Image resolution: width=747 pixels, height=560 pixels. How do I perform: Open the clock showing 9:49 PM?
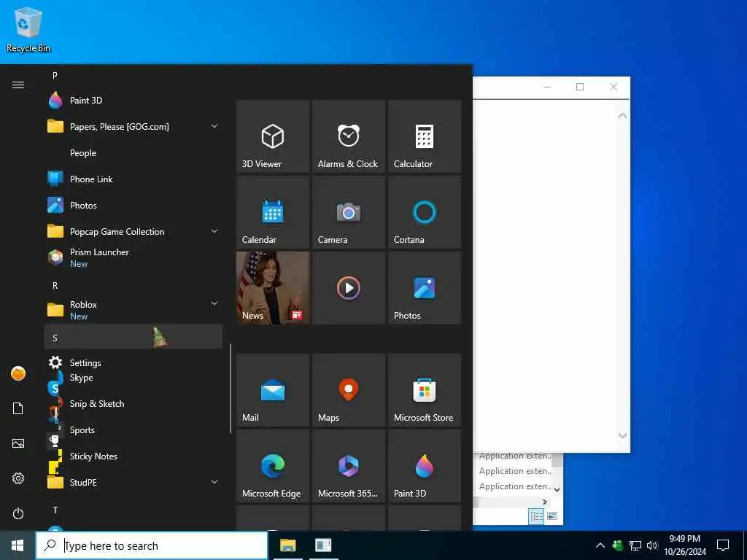pos(685,545)
